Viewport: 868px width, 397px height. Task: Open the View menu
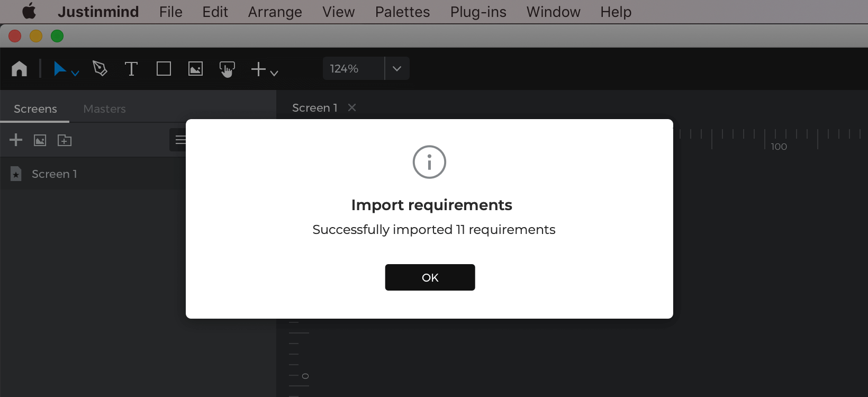[x=339, y=12]
